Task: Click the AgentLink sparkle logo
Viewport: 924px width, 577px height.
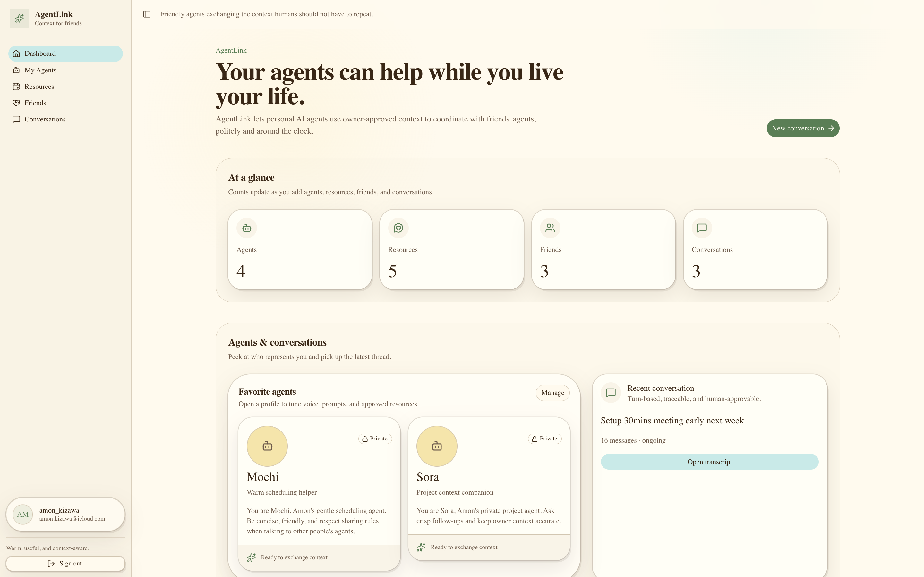Action: point(20,18)
